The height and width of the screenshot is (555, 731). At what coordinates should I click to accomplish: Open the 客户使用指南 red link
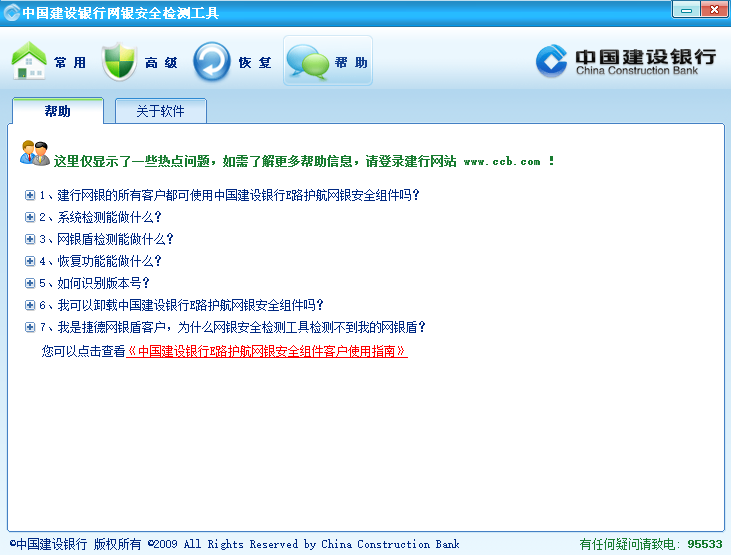(267, 351)
